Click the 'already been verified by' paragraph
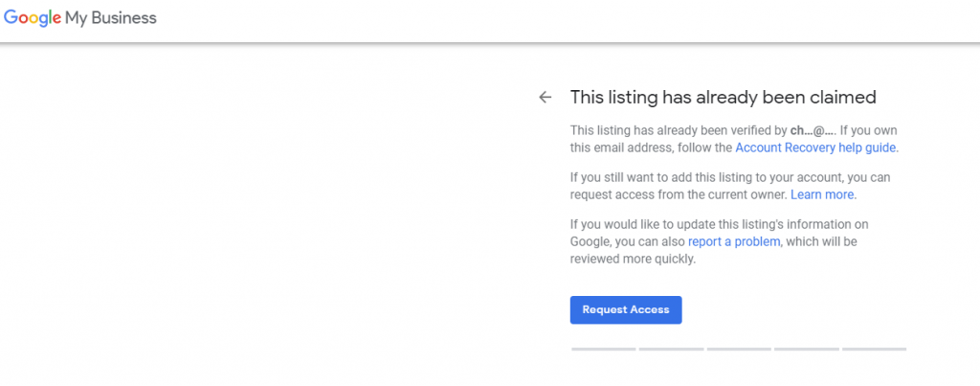Screen dimensions: 980x386 tap(734, 140)
